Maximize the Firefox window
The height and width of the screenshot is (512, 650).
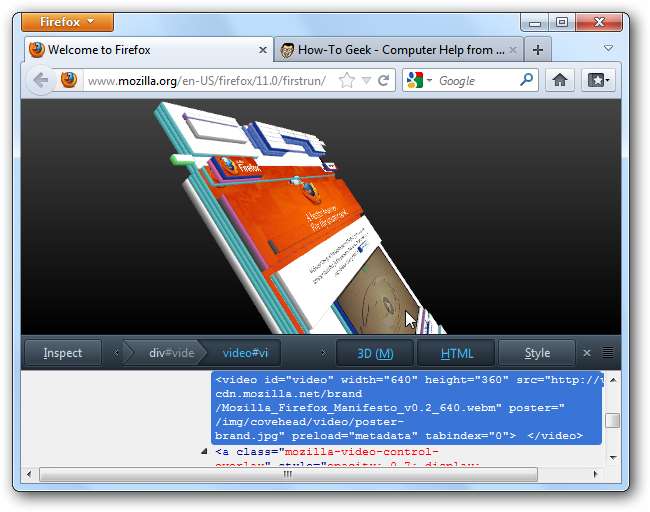[x=562, y=22]
